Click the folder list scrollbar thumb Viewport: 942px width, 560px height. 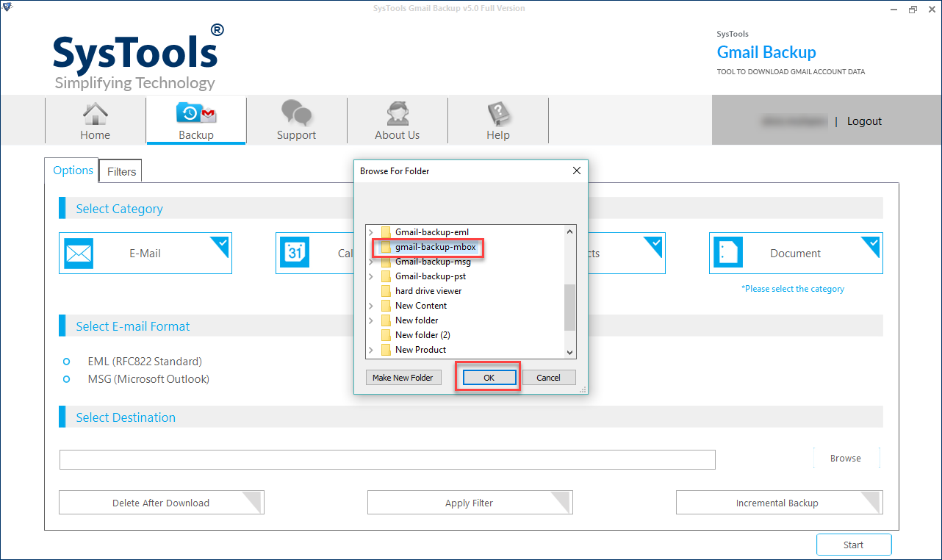570,308
